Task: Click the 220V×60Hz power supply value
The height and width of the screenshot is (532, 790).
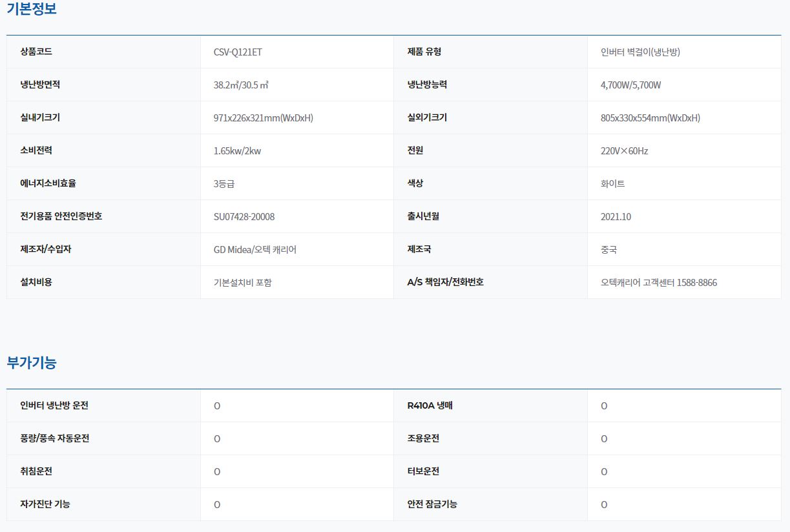Action: pyautogui.click(x=624, y=151)
